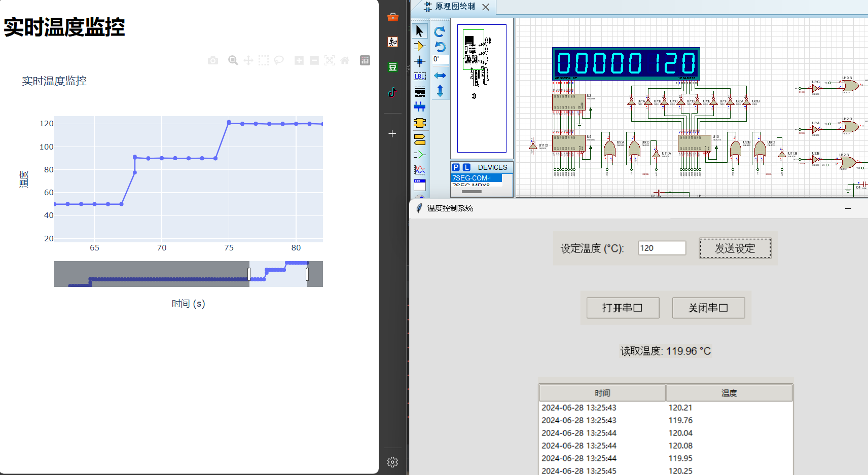Screen dimensions: 868x475
Task: Click the rotation angle field
Action: (440, 59)
